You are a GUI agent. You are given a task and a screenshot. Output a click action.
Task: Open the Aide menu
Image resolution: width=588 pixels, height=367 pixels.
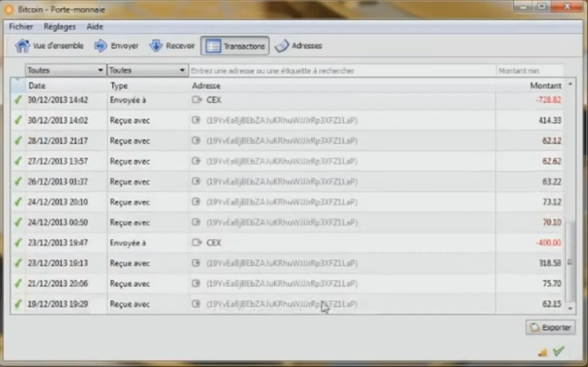click(94, 27)
